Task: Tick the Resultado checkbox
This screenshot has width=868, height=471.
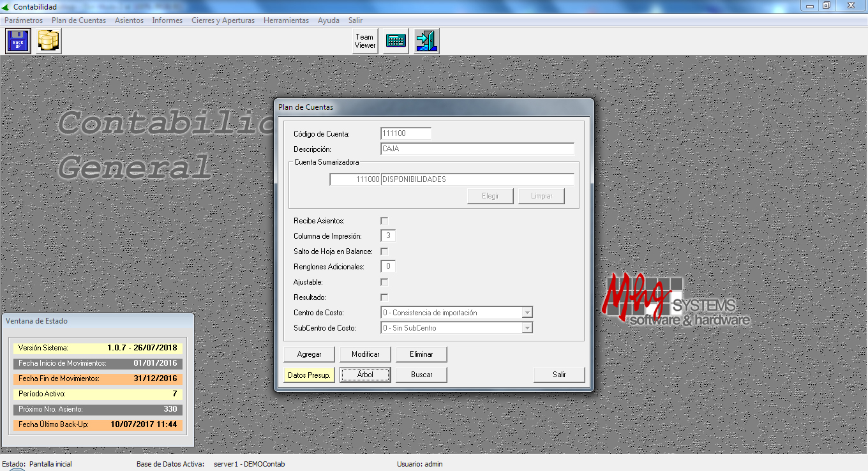Action: [384, 297]
